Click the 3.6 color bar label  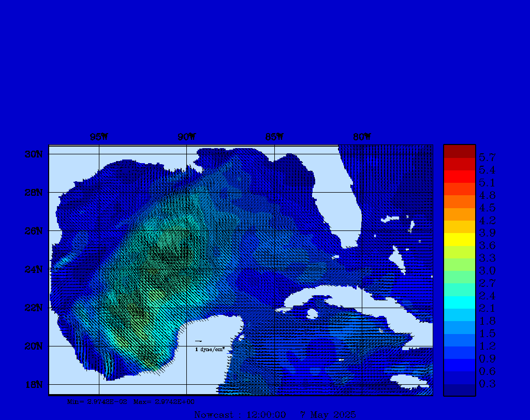point(487,246)
